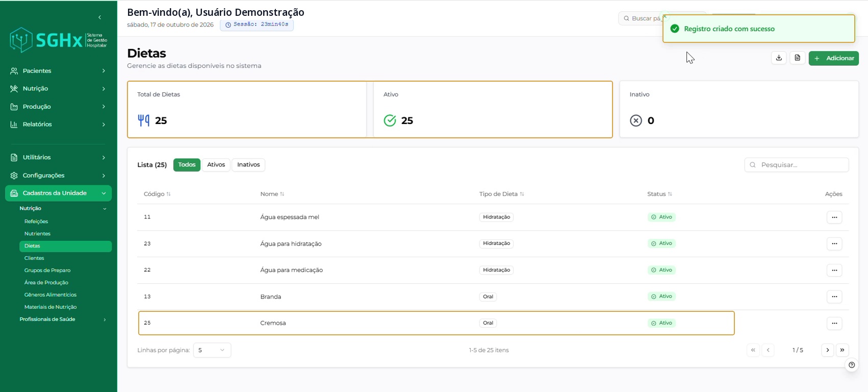Expand the Utilitários sidebar menu

(58, 157)
